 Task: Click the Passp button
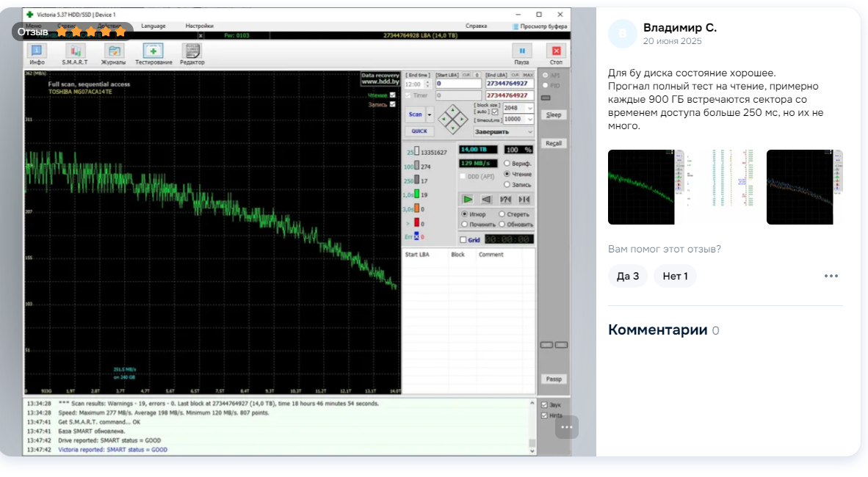pos(554,379)
